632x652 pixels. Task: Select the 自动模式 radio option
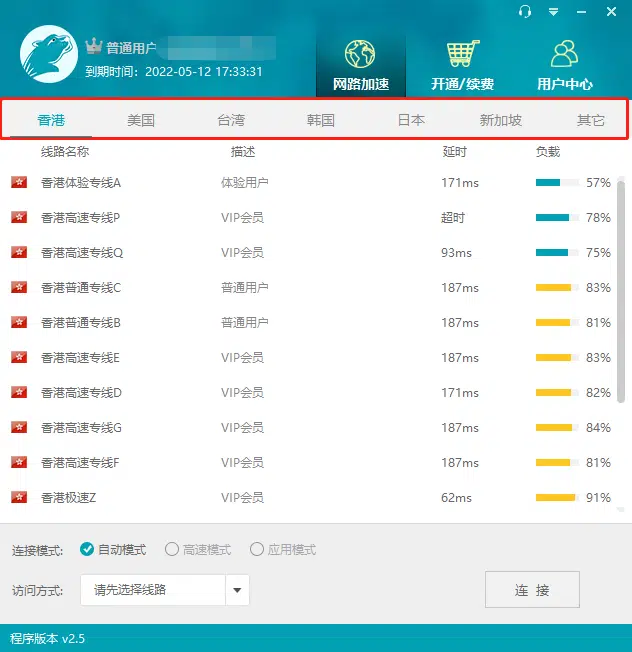pos(88,549)
